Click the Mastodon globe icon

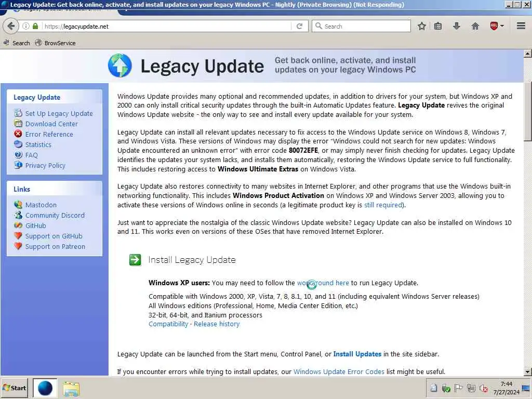pos(18,205)
